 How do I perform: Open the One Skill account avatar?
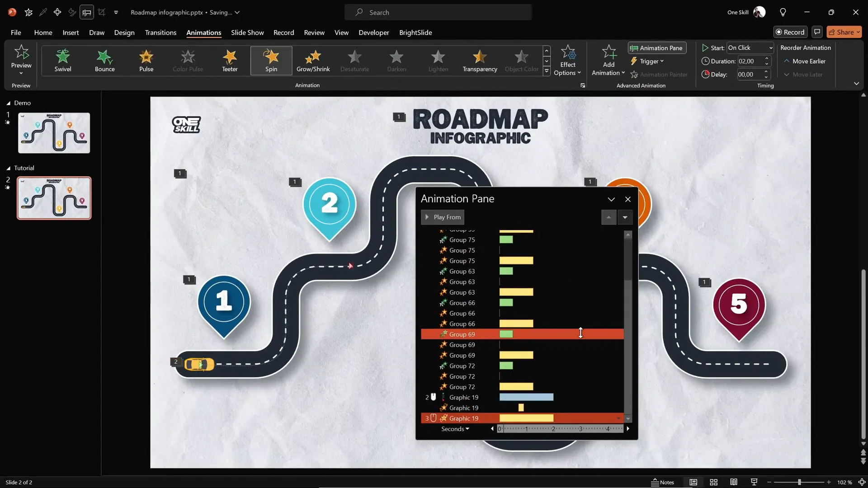(x=759, y=12)
